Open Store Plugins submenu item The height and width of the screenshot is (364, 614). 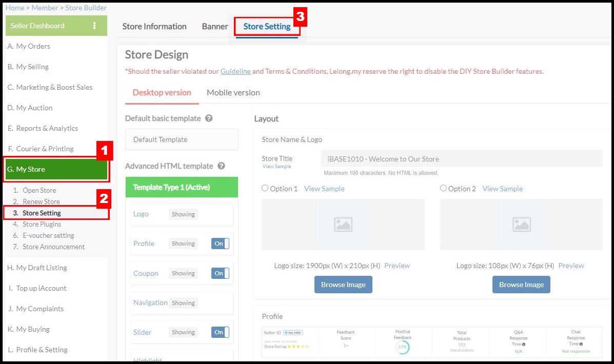click(42, 224)
